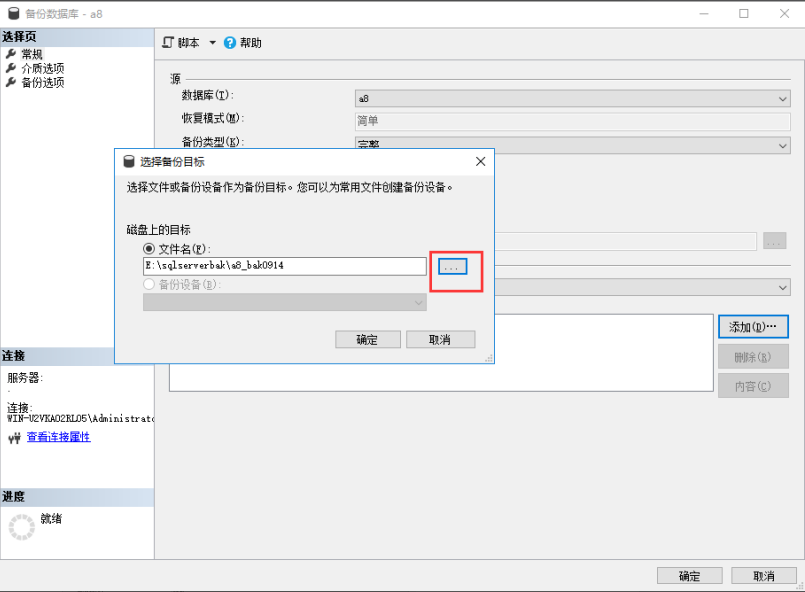Viewport: 805px width, 592px height.
Task: Confirm the backup target dialog with 确定
Action: 368,339
